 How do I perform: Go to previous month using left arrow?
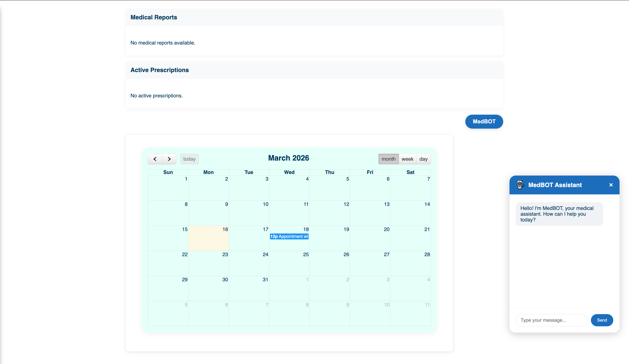(x=155, y=159)
